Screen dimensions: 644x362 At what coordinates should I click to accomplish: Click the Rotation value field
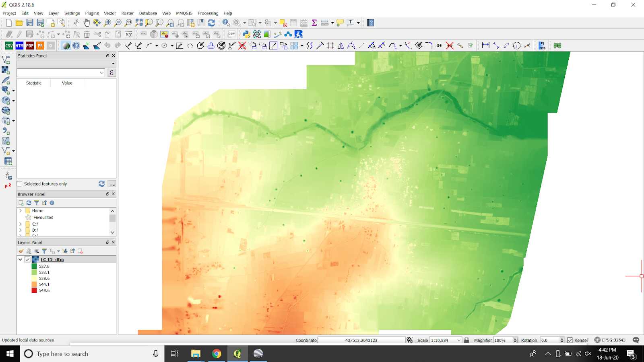[550, 340]
